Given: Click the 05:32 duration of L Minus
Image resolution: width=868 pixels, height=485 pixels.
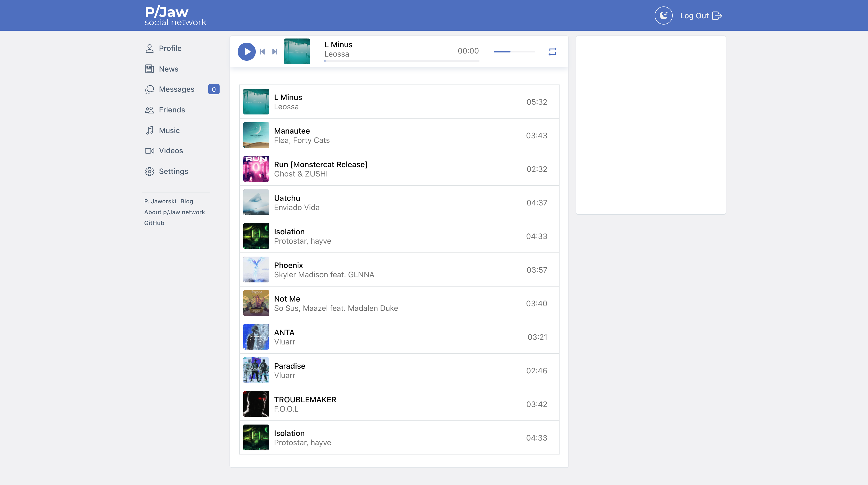Looking at the screenshot, I should [x=537, y=102].
